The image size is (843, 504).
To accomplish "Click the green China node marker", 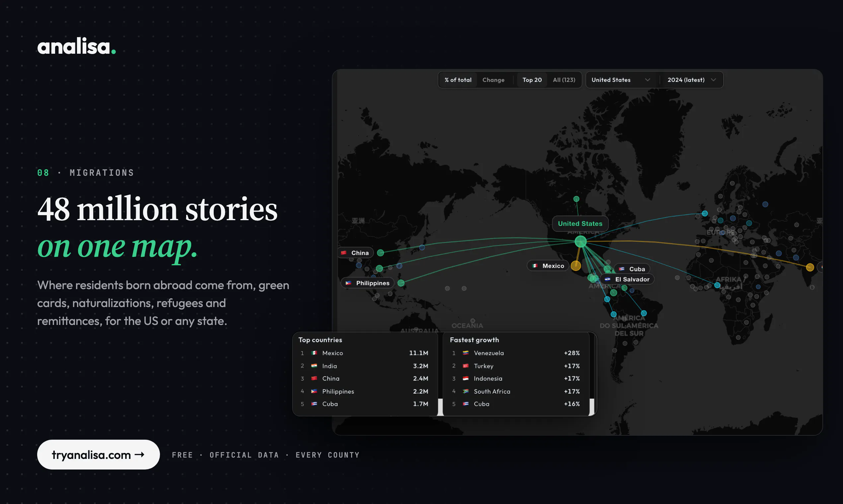I will point(380,253).
